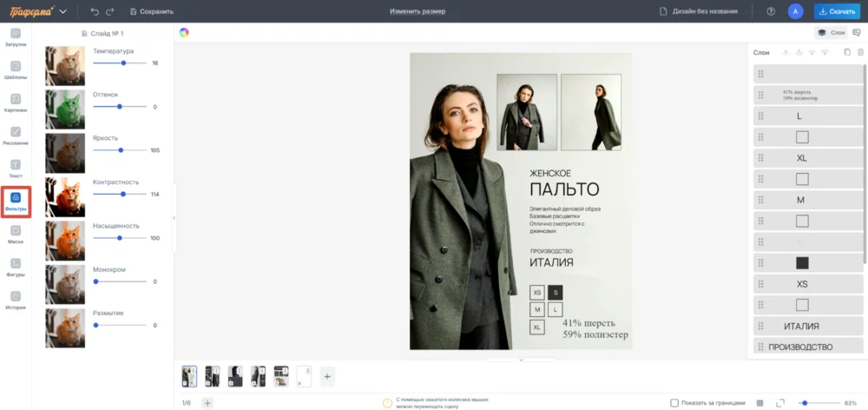This screenshot has height=410, width=868.
Task: Toggle the grid icon in status bar
Action: click(x=759, y=403)
